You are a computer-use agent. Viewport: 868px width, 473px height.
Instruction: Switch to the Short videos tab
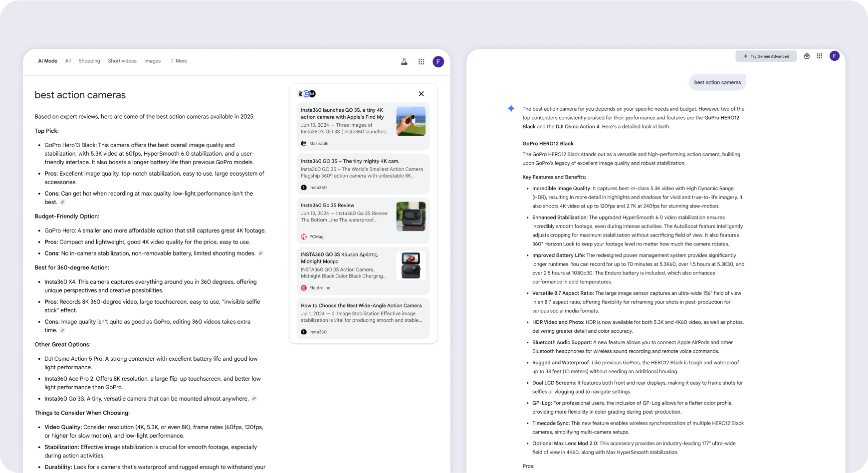coord(122,61)
